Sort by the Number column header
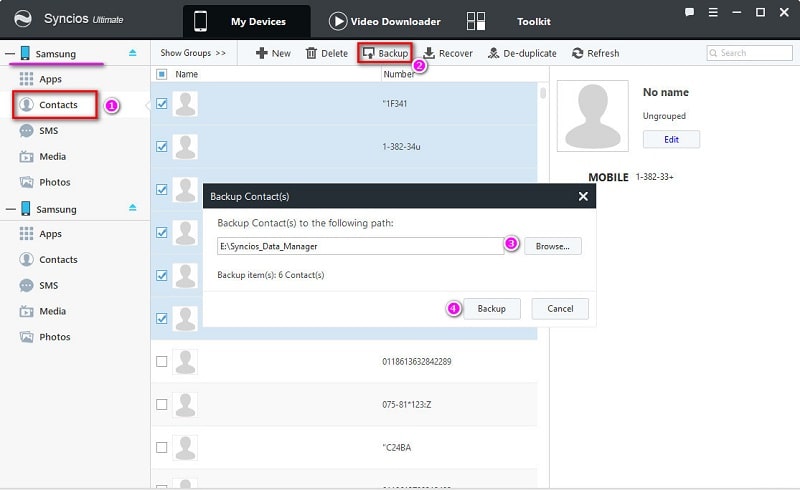 pos(398,74)
